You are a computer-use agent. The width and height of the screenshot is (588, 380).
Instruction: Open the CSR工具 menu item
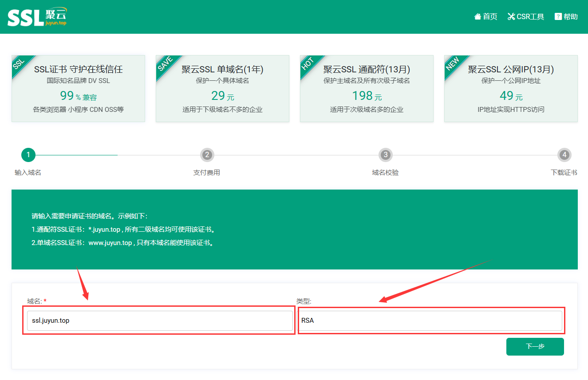tap(526, 16)
